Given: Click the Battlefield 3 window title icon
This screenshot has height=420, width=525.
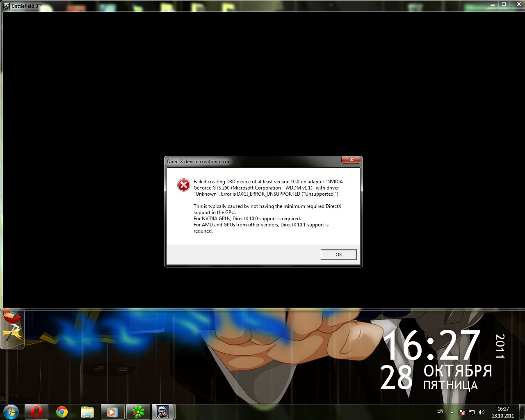Looking at the screenshot, I should 7,6.
